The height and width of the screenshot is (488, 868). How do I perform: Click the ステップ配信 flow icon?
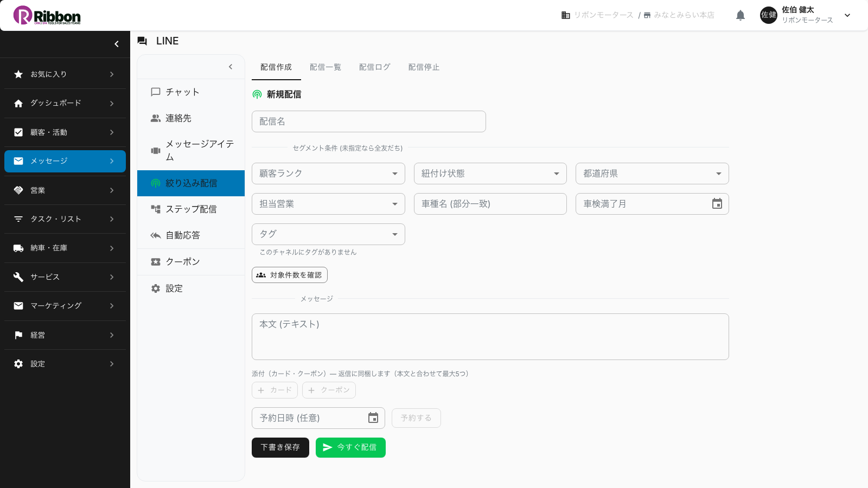tap(156, 209)
